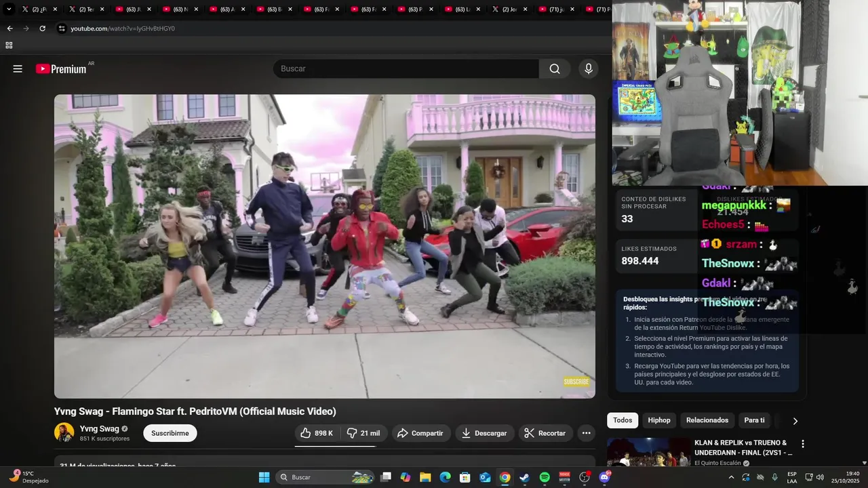Open ESP LAA language switcher
The height and width of the screenshot is (488, 868).
(792, 477)
